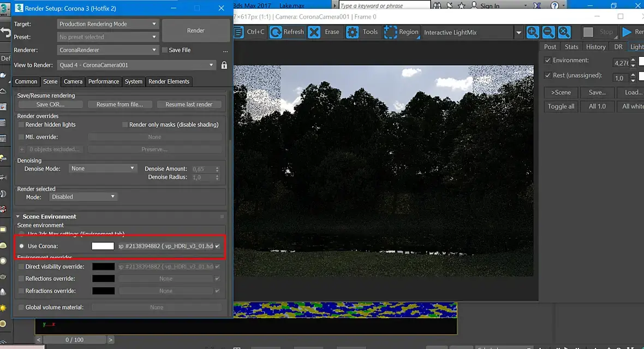This screenshot has width=644, height=349.
Task: Switch to the System tab
Action: tap(134, 81)
